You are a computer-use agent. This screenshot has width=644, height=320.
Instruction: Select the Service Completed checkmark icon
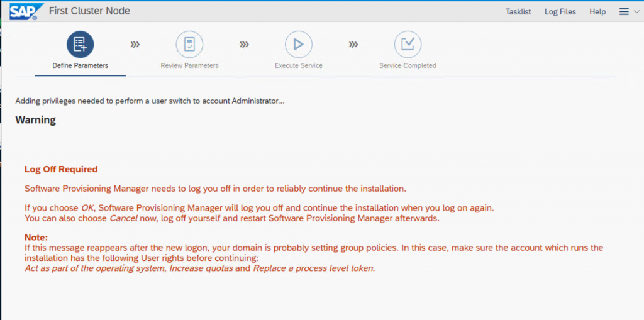(408, 45)
